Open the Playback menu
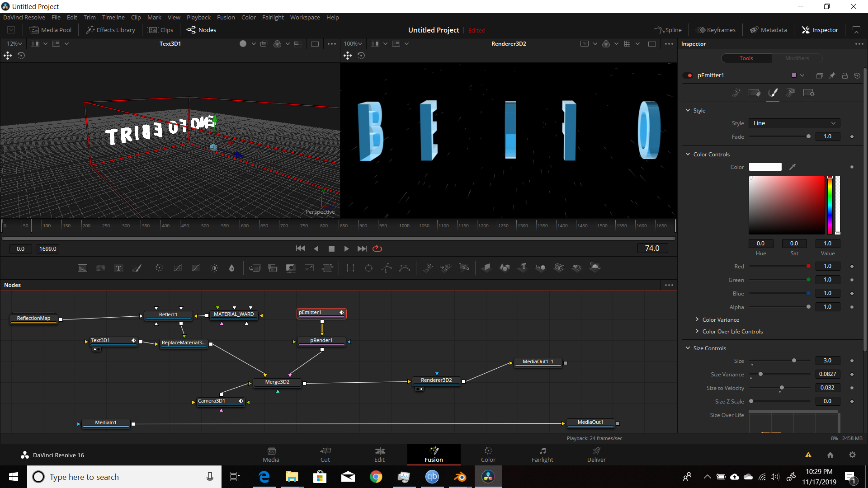 [198, 17]
